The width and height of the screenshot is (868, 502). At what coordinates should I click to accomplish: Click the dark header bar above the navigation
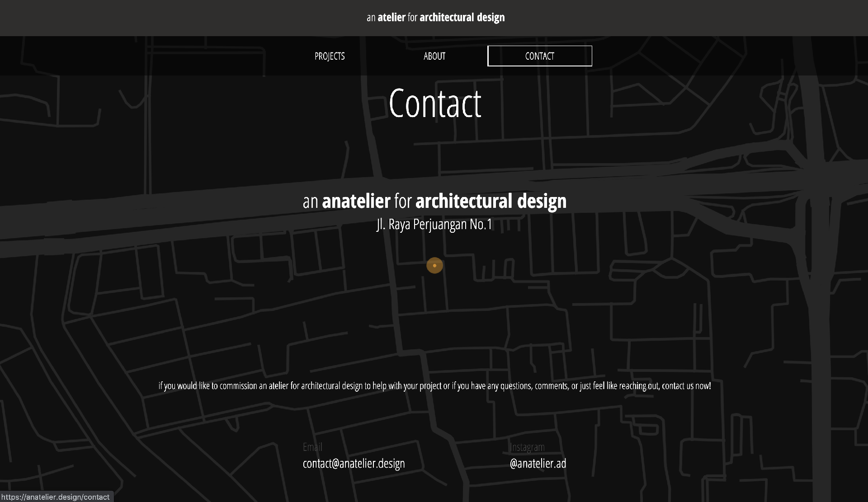click(x=181, y=18)
